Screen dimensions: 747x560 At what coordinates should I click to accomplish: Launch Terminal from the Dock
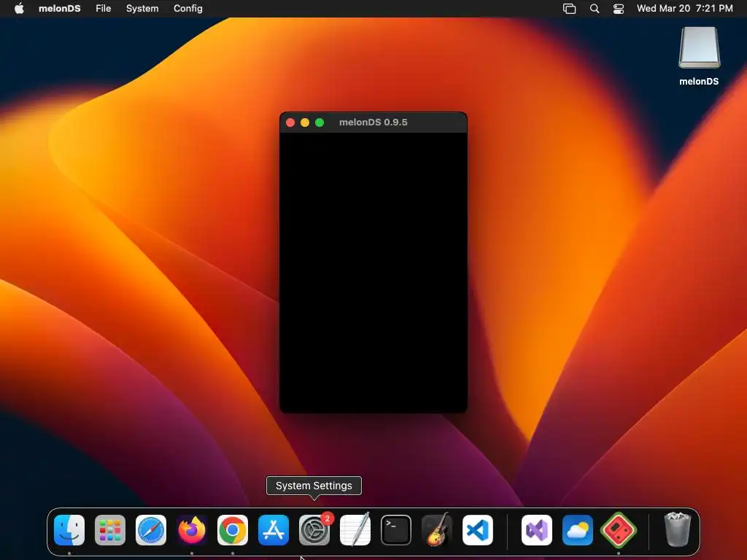coord(396,530)
